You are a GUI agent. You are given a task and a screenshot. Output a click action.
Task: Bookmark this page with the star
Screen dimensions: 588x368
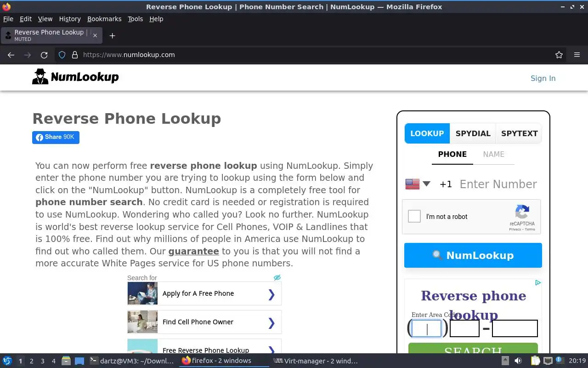point(559,55)
